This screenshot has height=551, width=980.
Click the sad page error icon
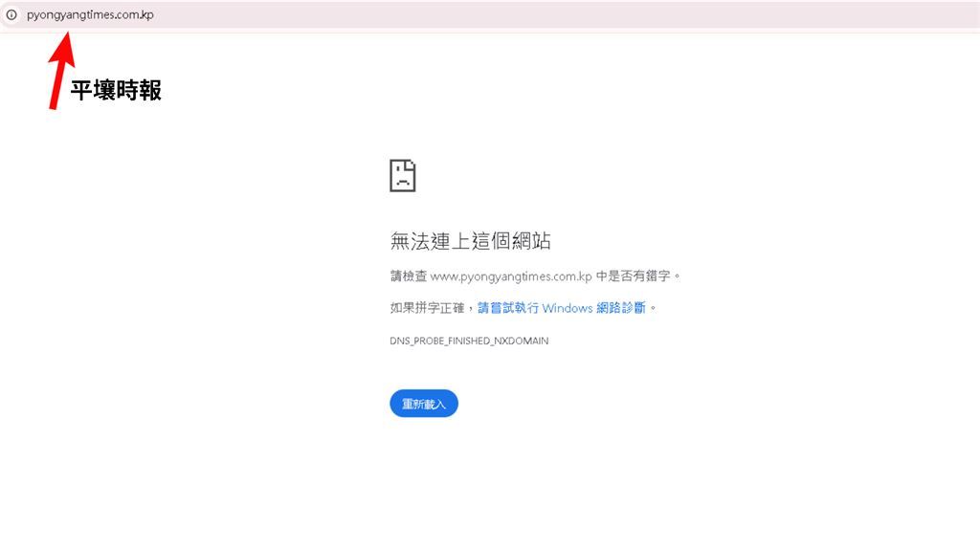click(403, 176)
